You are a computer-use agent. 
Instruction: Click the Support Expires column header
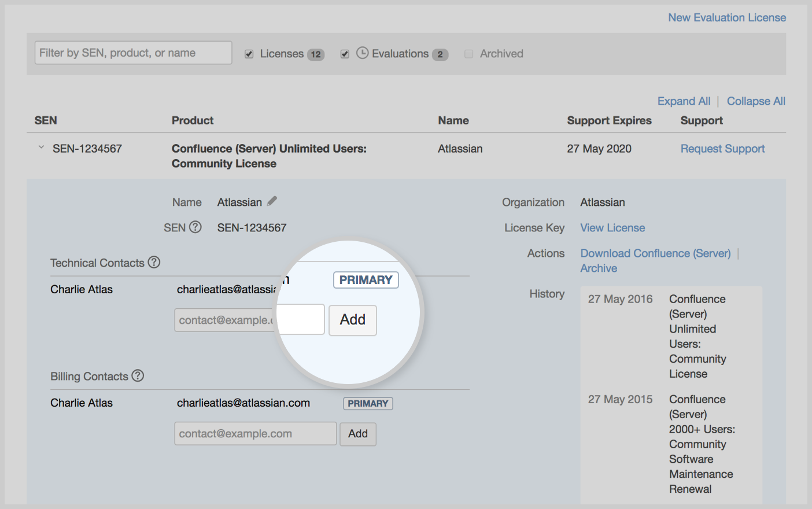pos(609,120)
